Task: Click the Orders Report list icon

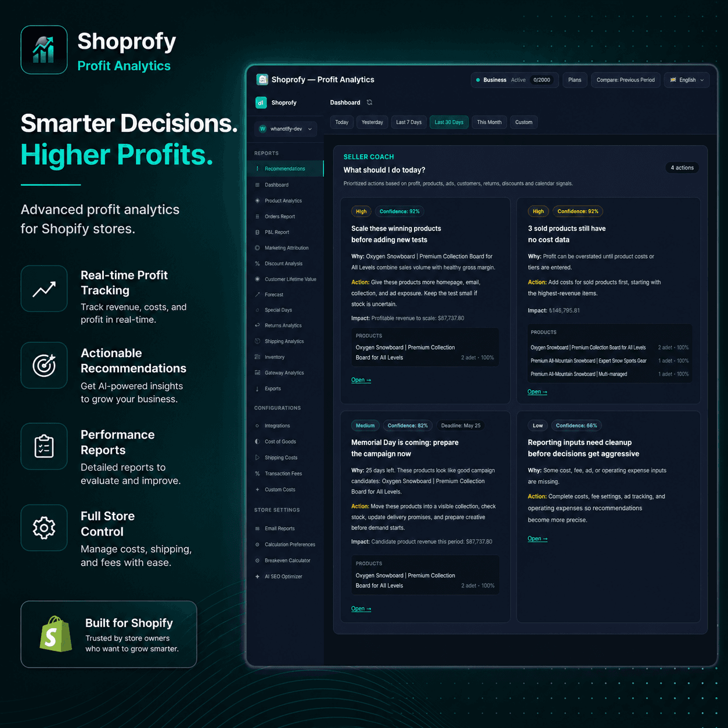Action: pyautogui.click(x=257, y=217)
